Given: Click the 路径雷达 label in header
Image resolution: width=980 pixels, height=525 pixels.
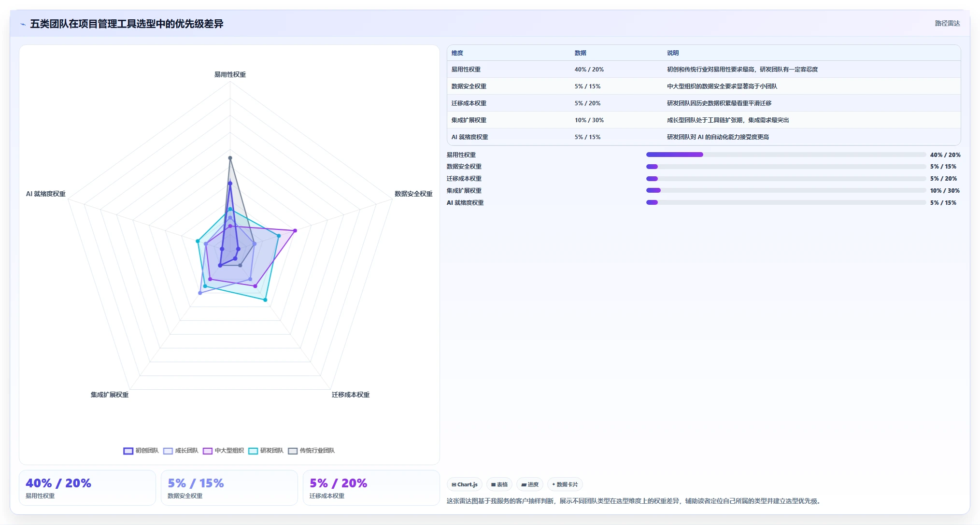Looking at the screenshot, I should [947, 23].
